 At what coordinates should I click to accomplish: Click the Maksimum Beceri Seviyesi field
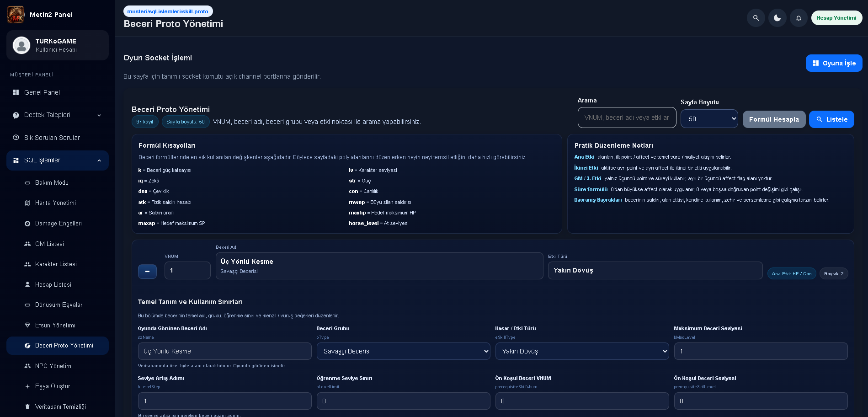761,351
